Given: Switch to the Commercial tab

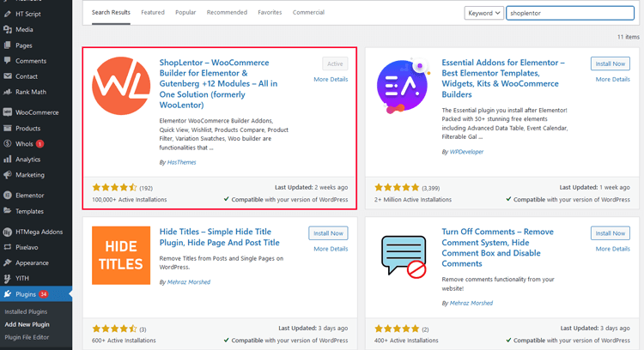Looking at the screenshot, I should (308, 13).
